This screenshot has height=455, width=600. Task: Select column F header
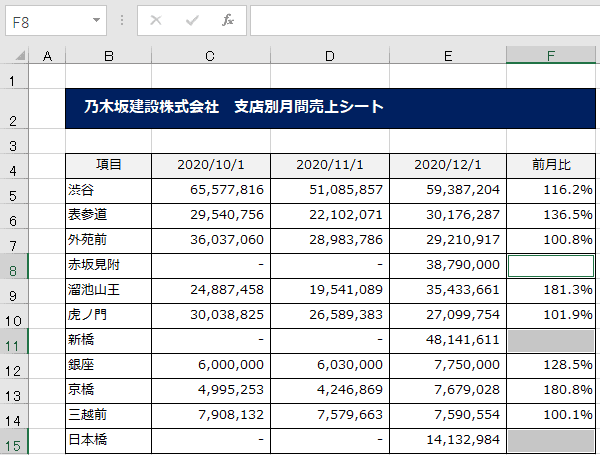pos(551,55)
